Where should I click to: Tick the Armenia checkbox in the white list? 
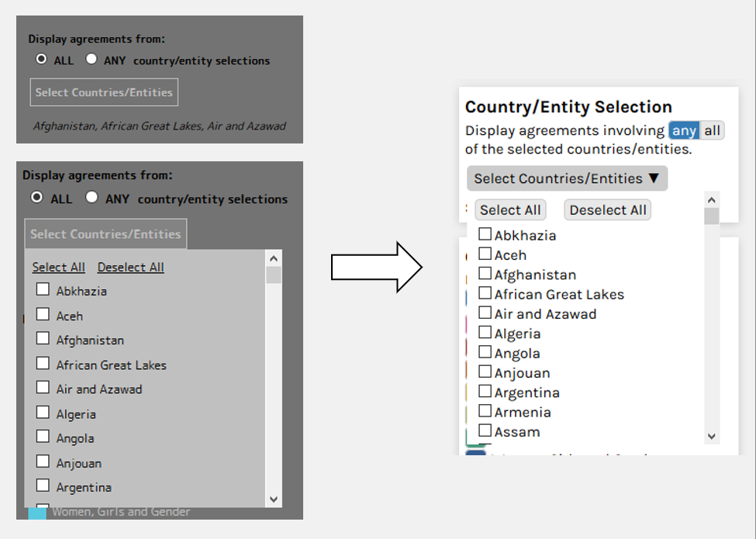pos(485,411)
